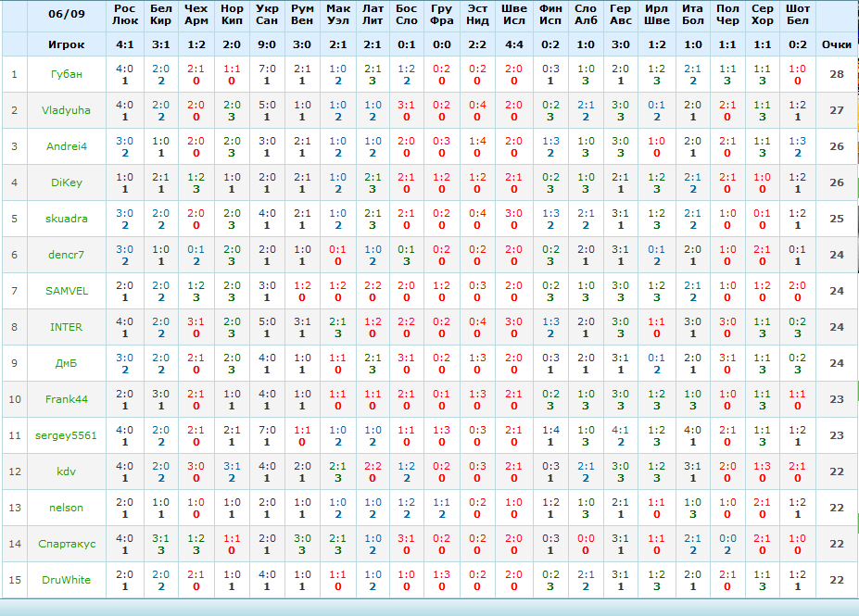859x616 pixels.
Task: Click actual result 9:0 for Укр Сан
Action: pos(267,44)
